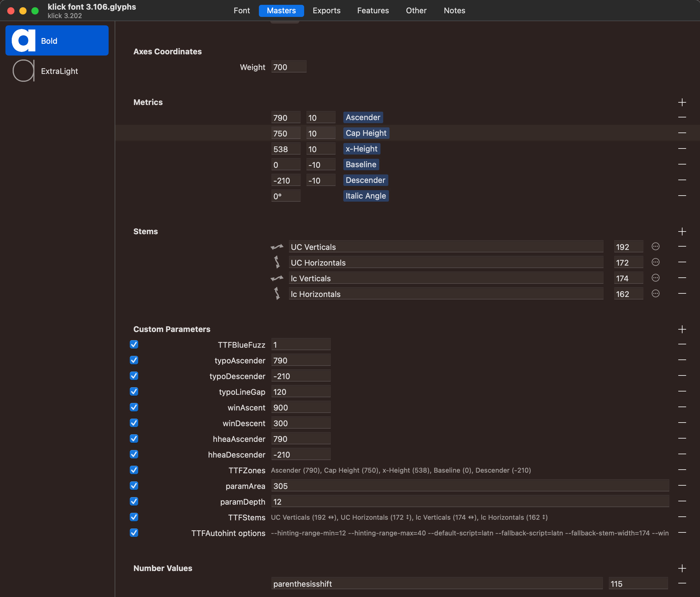Viewport: 700px width, 597px height.
Task: Open options circle for lc Horizontals stem
Action: 655,294
